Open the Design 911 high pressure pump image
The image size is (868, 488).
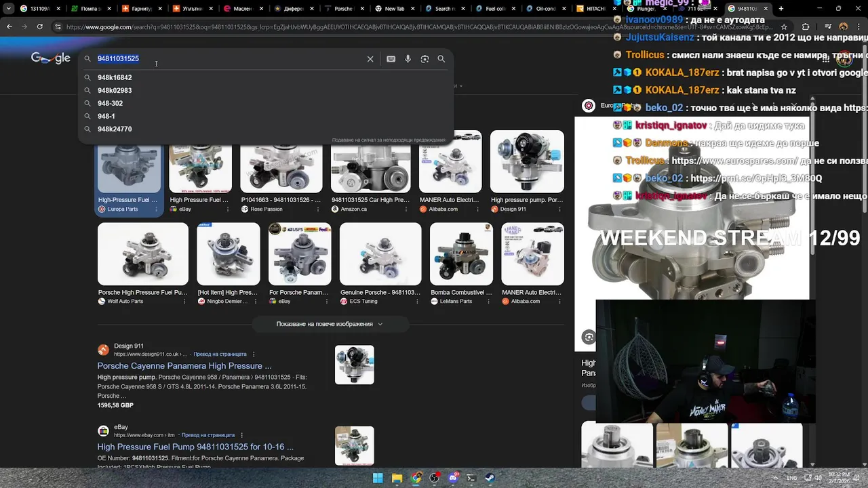pos(527,162)
